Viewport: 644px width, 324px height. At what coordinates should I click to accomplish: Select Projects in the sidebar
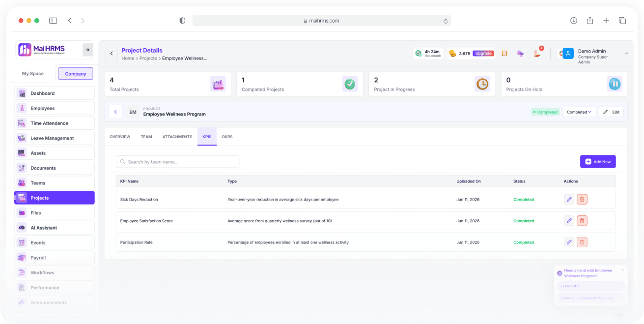coord(55,198)
